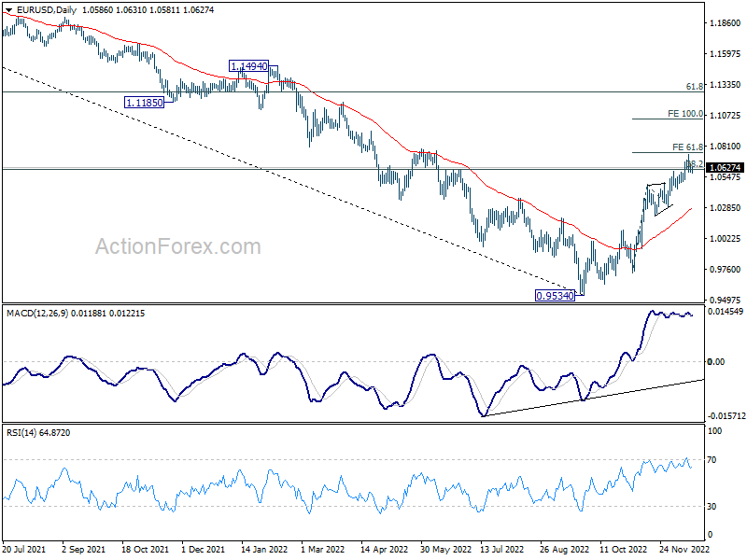Click the 1 Dec 2021 date label
This screenshot has width=747, height=560.
pyautogui.click(x=203, y=550)
